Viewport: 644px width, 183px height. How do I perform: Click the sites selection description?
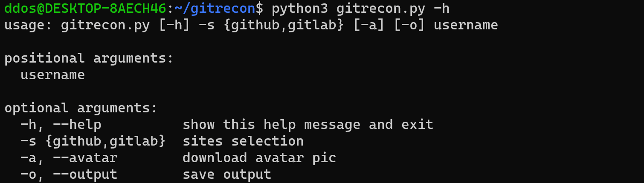(x=243, y=141)
